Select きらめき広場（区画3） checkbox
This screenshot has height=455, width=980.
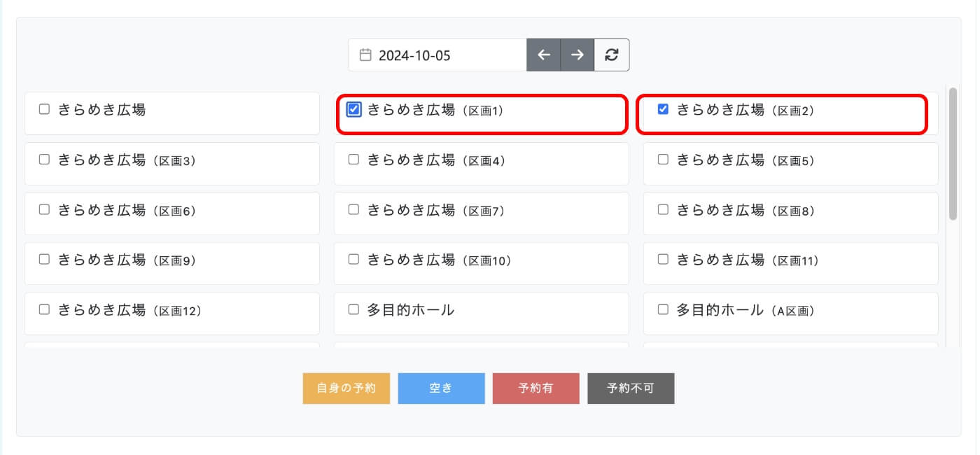coord(45,160)
